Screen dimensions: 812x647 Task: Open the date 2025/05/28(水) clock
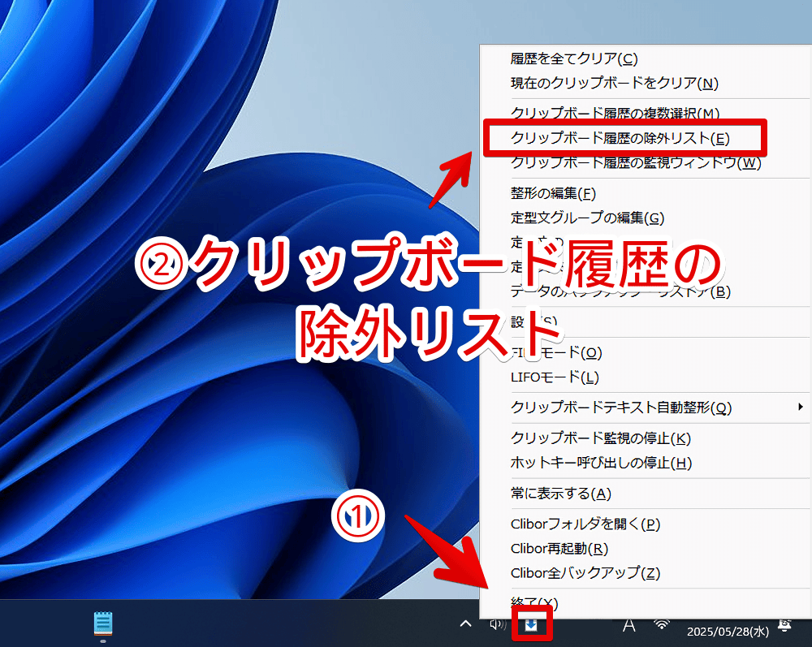728,631
